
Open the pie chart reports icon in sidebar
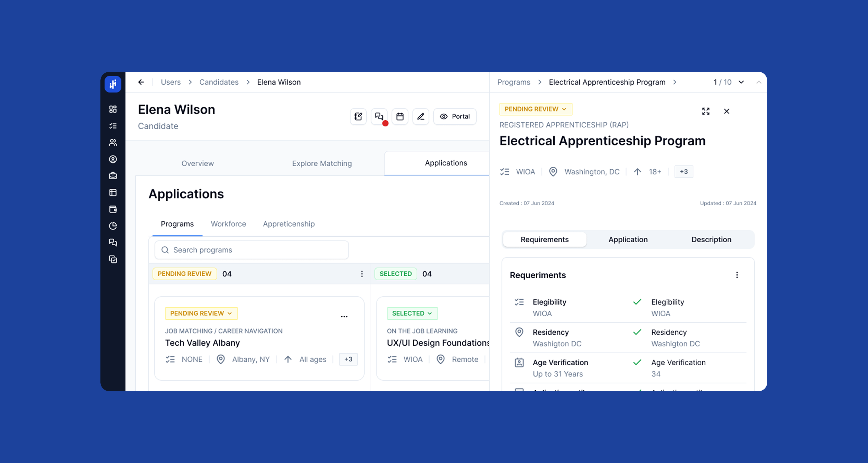(113, 226)
